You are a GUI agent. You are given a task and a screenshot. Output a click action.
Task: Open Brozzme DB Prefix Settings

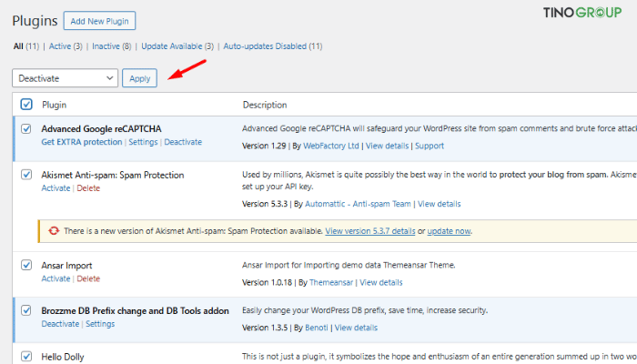(x=100, y=324)
